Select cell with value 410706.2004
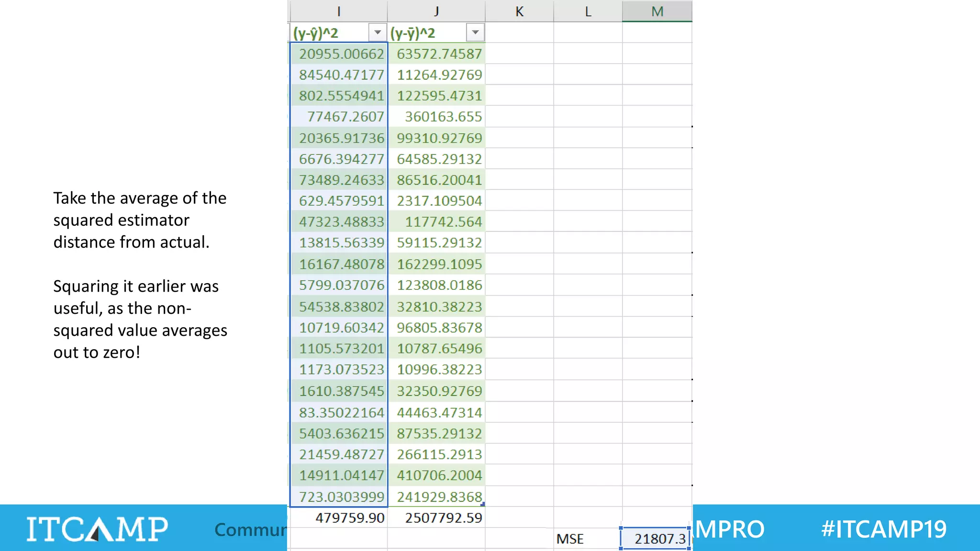The image size is (980, 551). tap(436, 475)
